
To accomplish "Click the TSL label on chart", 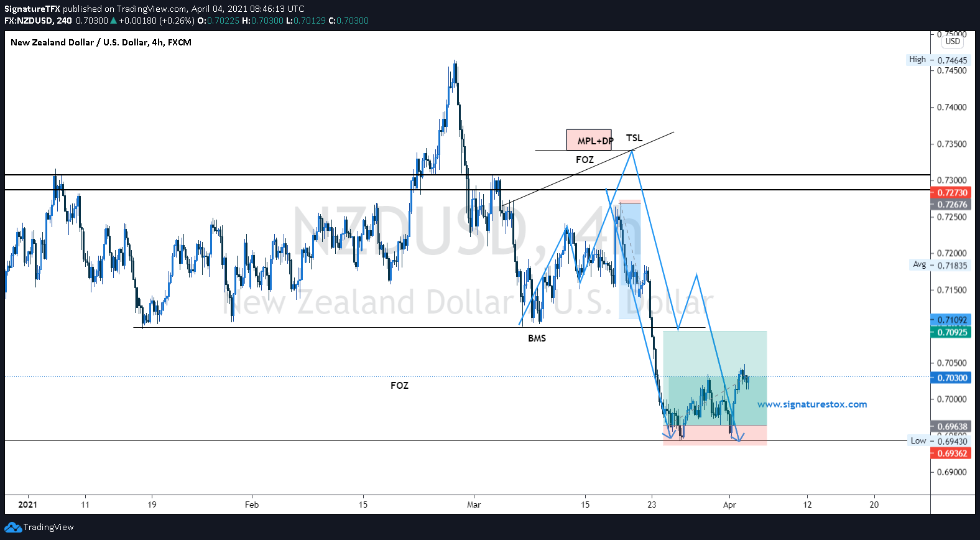I will click(x=634, y=138).
